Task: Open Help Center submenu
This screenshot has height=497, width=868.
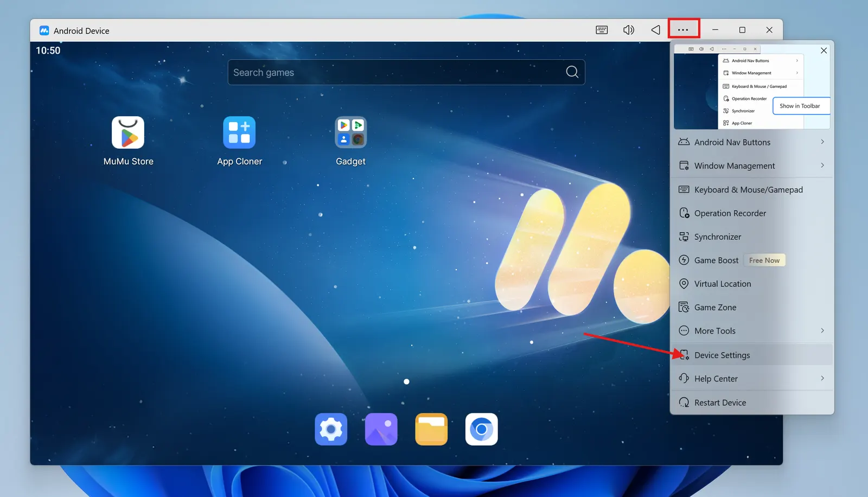Action: [752, 379]
